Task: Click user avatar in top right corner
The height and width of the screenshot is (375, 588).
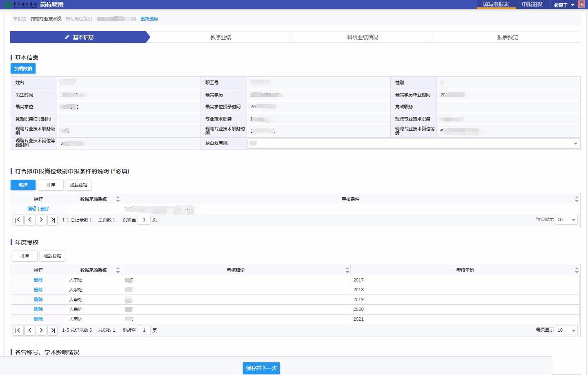Action: pyautogui.click(x=581, y=4)
